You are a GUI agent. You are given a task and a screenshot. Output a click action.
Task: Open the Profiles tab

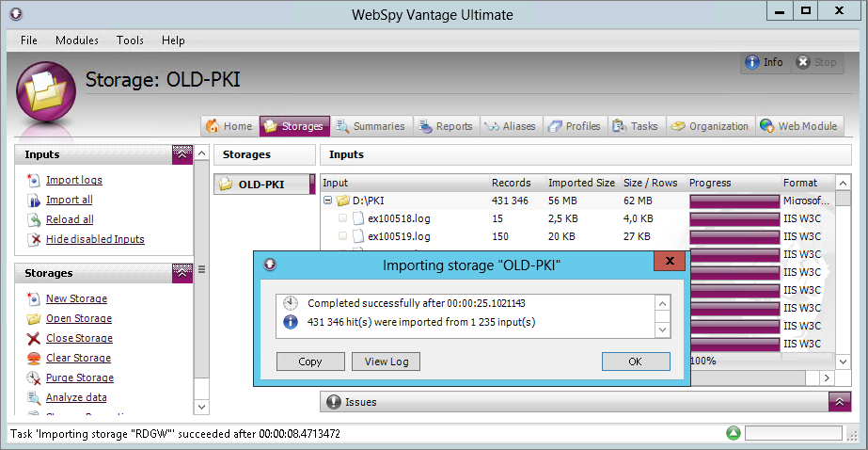(575, 126)
